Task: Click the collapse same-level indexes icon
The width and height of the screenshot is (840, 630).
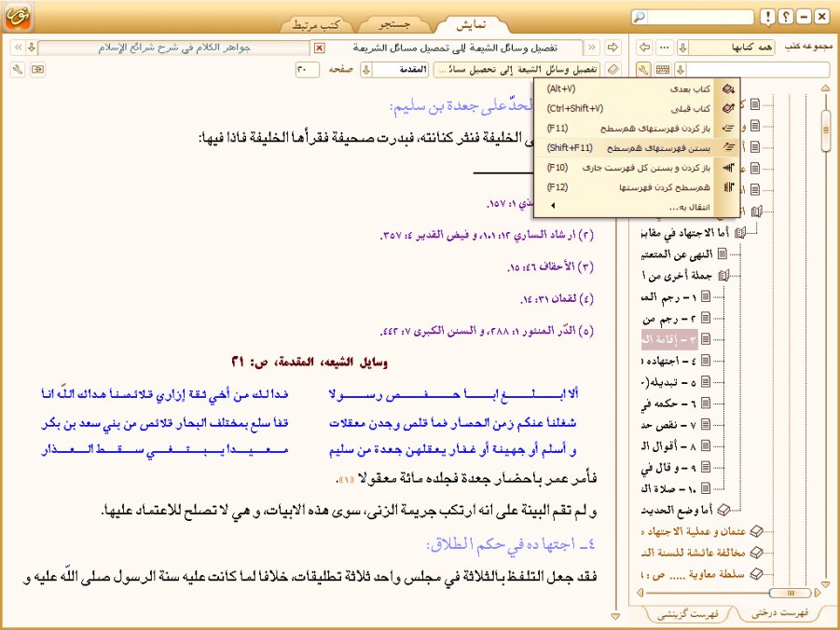Action: point(728,147)
